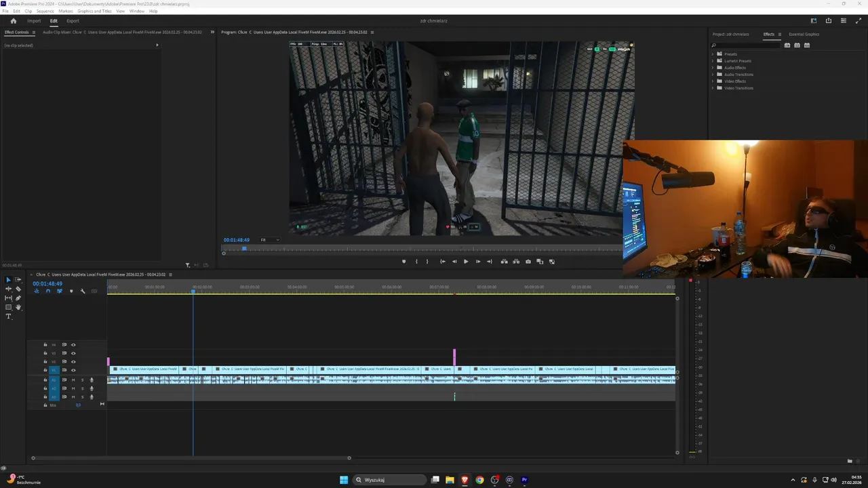Viewport: 868px width, 488px height.
Task: Click the timeline horizontal zoom scrollbar
Action: (x=191, y=458)
